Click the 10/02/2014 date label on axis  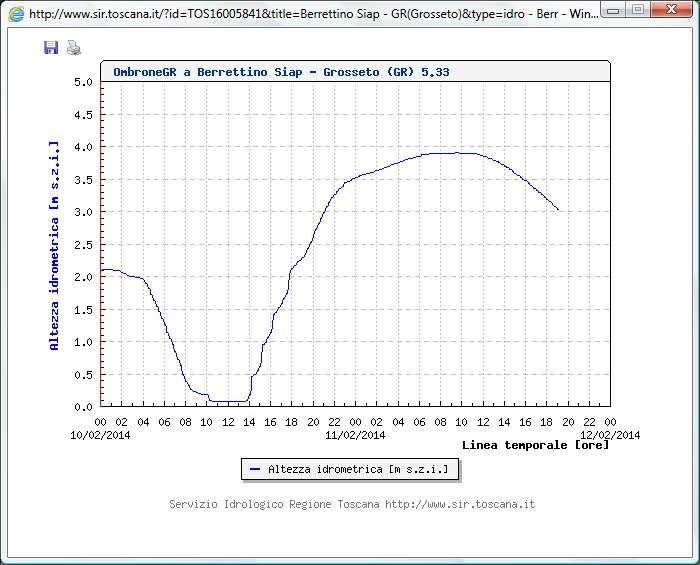(x=101, y=434)
